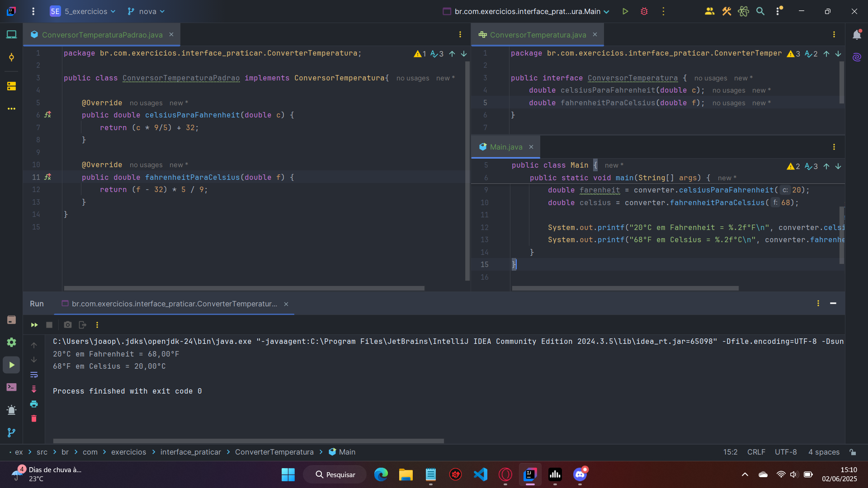Open the AI swirl tool window
868x488 pixels.
point(857,57)
